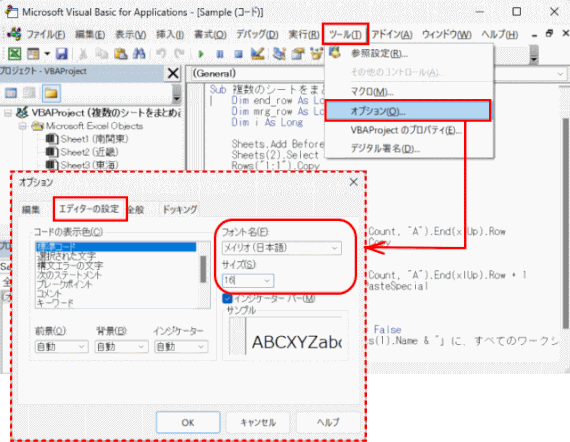This screenshot has width=570, height=442.
Task: Click the Redo arrow icon
Action: pos(179,54)
